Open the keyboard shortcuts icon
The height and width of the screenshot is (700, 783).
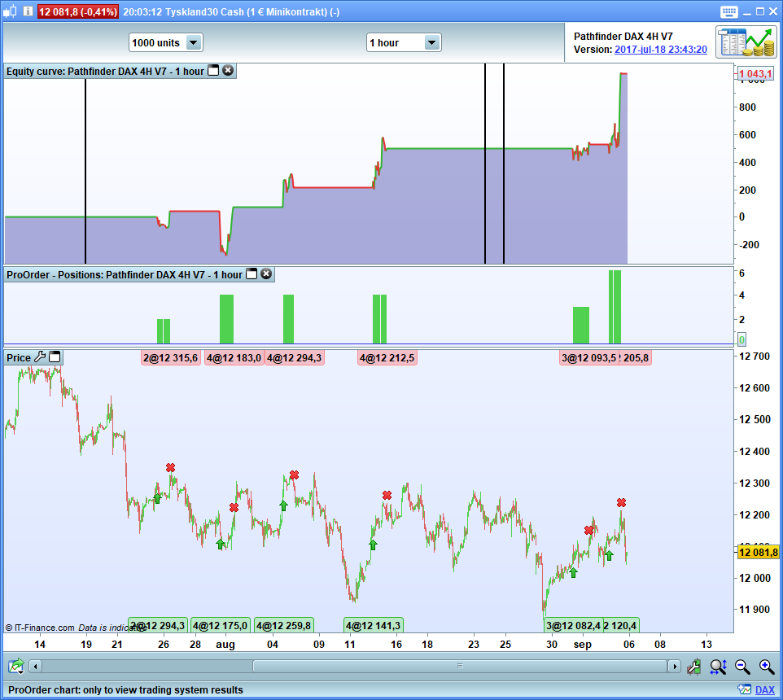[x=728, y=12]
